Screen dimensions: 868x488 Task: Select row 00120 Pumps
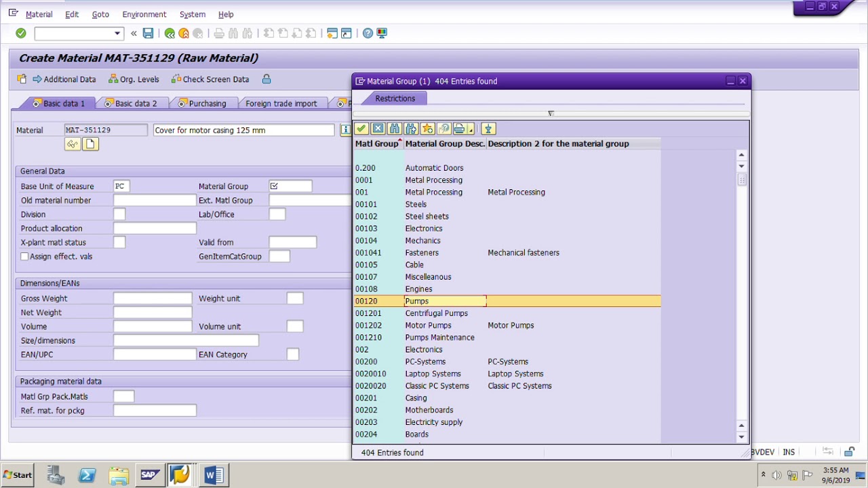(x=507, y=301)
